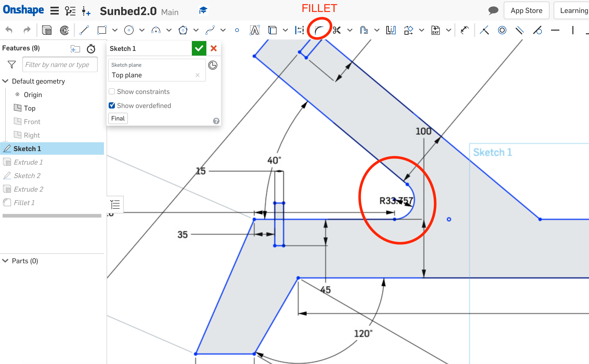Cancel Sketch 1 with red X
The height and width of the screenshot is (364, 589).
[214, 48]
